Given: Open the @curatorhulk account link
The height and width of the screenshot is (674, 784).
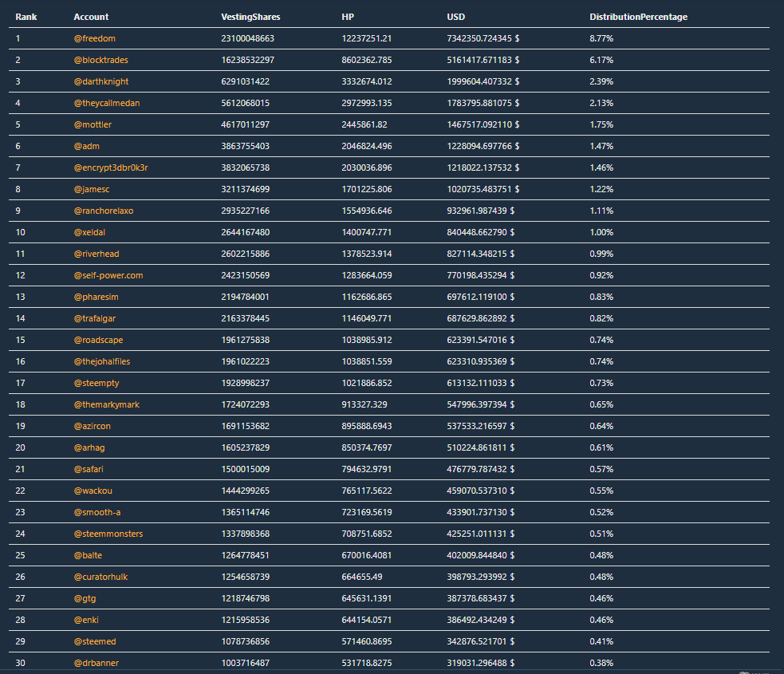Looking at the screenshot, I should pyautogui.click(x=101, y=576).
